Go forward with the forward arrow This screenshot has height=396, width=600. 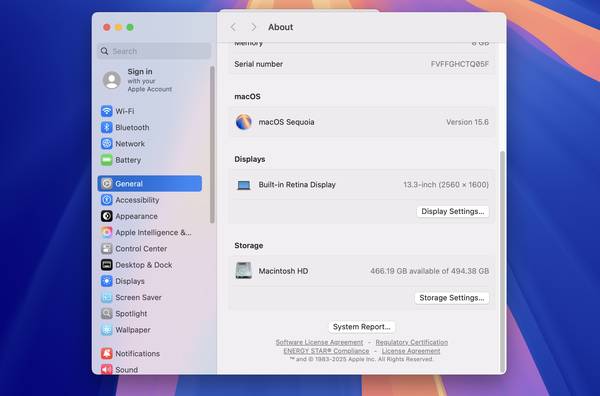point(254,27)
